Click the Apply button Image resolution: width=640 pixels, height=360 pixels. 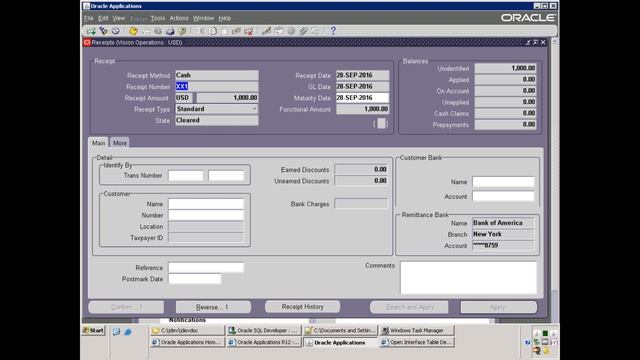(499, 307)
